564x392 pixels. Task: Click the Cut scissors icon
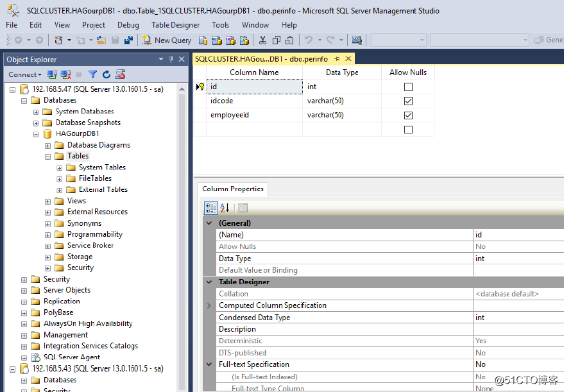tap(262, 40)
